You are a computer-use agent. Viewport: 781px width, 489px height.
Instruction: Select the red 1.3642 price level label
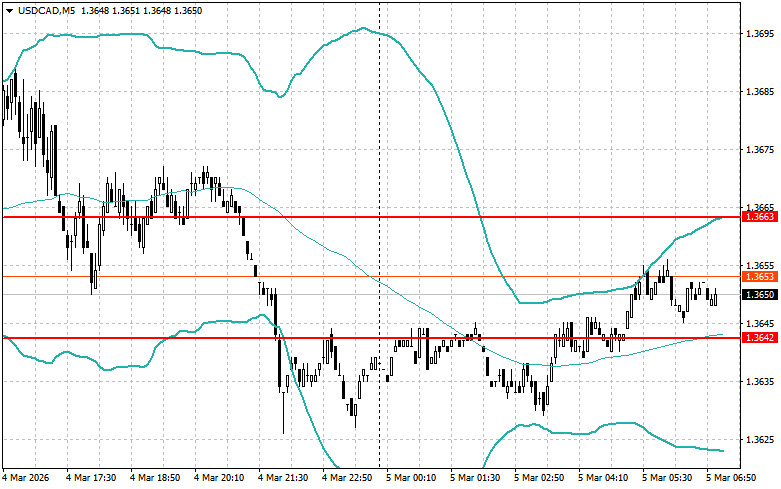pos(760,338)
